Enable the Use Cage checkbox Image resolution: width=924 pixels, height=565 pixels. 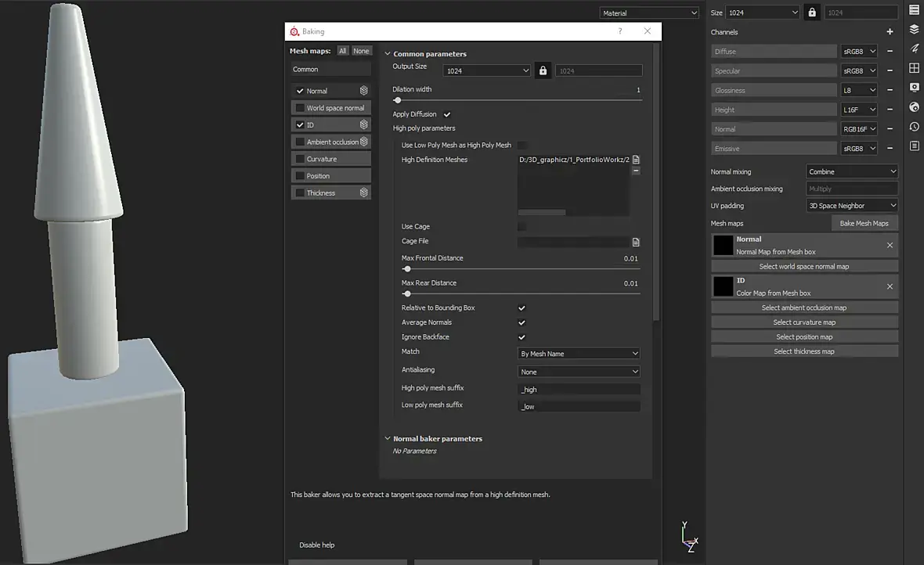[x=522, y=226]
